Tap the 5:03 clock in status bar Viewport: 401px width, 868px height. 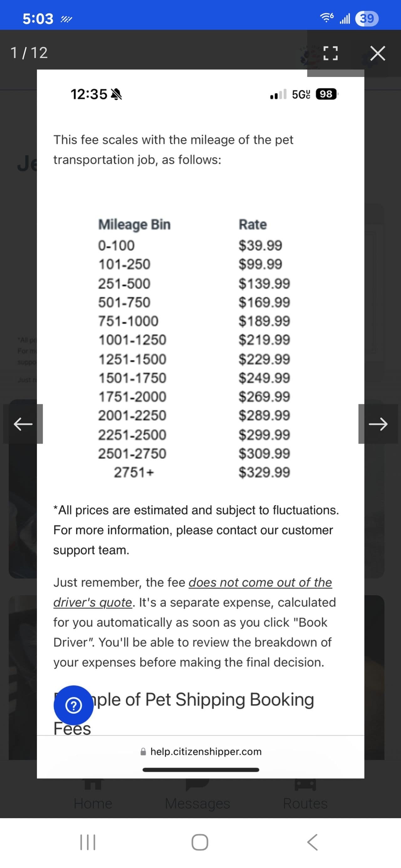(x=38, y=18)
